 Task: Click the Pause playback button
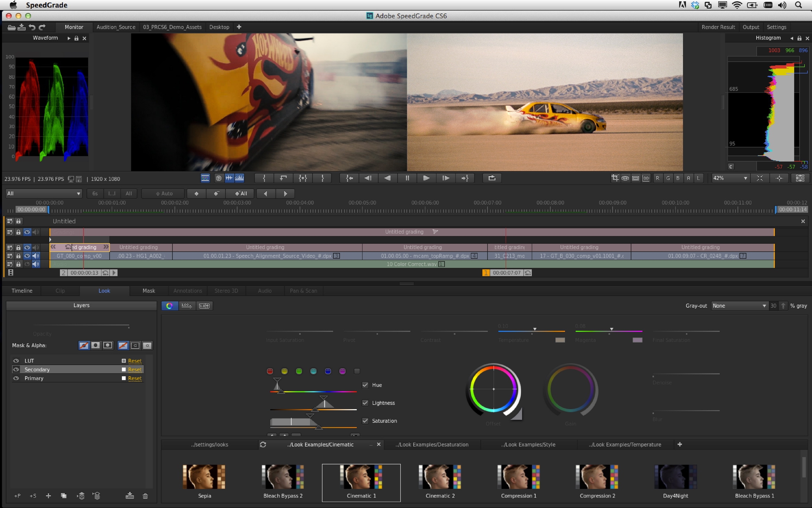[x=407, y=178]
